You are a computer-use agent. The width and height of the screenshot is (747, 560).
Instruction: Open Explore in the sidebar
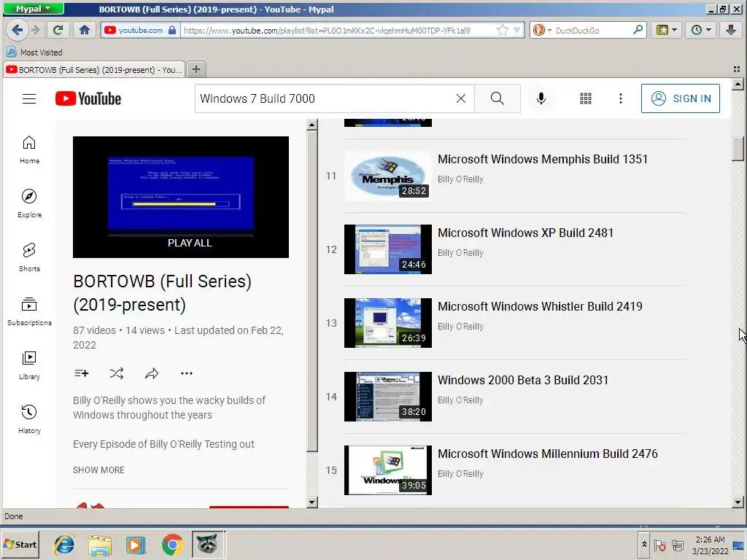click(x=29, y=204)
